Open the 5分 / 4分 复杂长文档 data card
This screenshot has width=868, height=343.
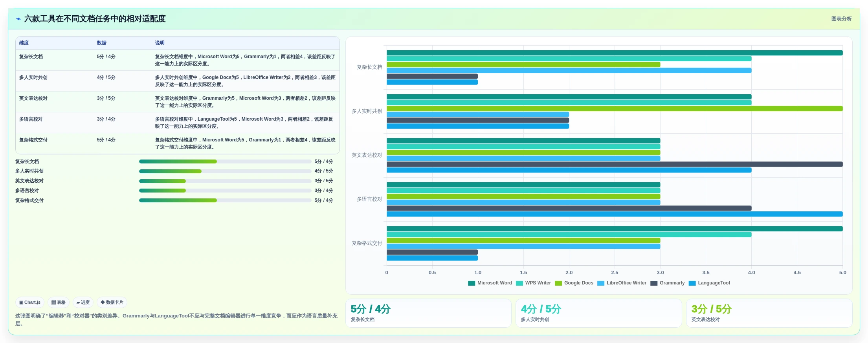428,313
